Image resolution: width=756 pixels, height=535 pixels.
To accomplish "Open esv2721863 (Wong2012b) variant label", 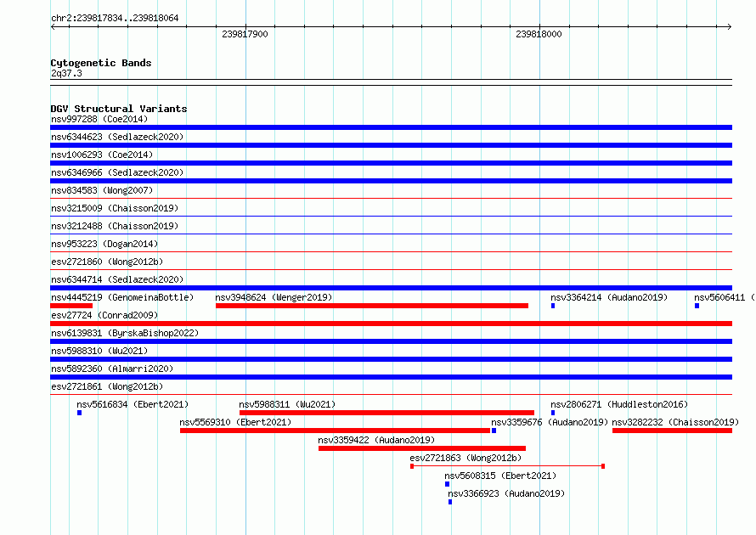I will pyautogui.click(x=465, y=458).
